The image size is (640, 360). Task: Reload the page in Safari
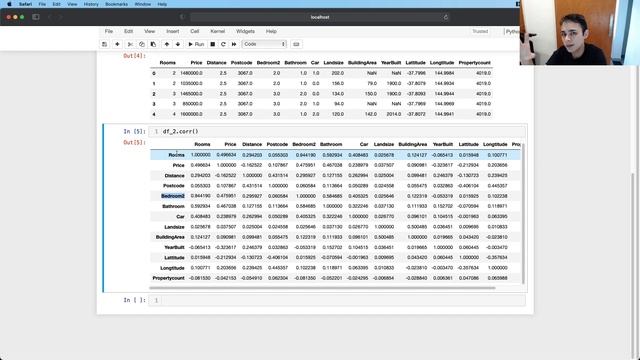[x=446, y=17]
